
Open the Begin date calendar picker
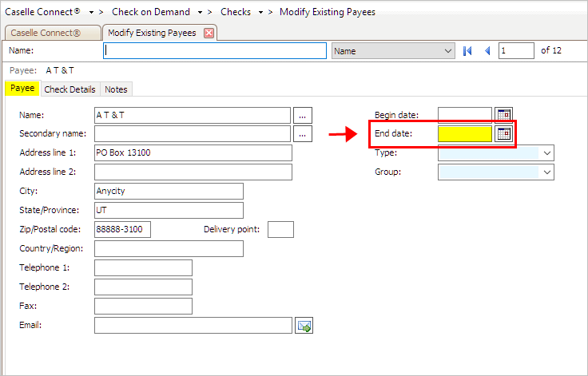point(503,115)
